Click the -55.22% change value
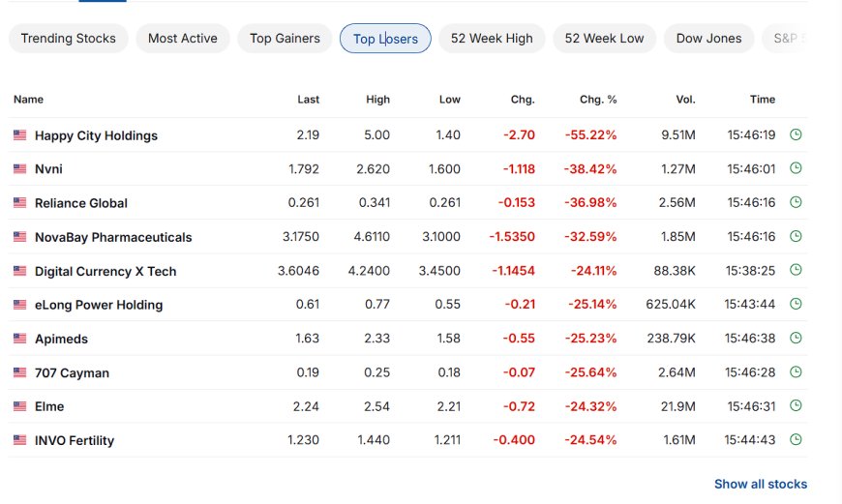 click(590, 134)
